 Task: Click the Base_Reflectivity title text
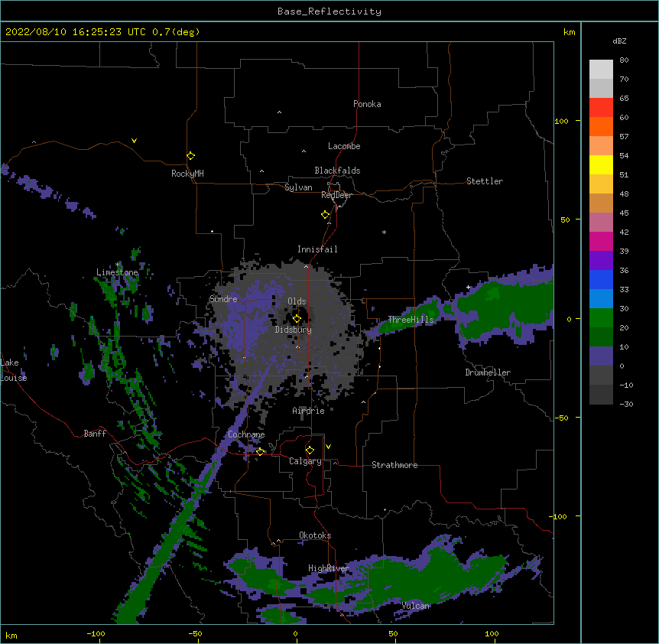coord(329,11)
